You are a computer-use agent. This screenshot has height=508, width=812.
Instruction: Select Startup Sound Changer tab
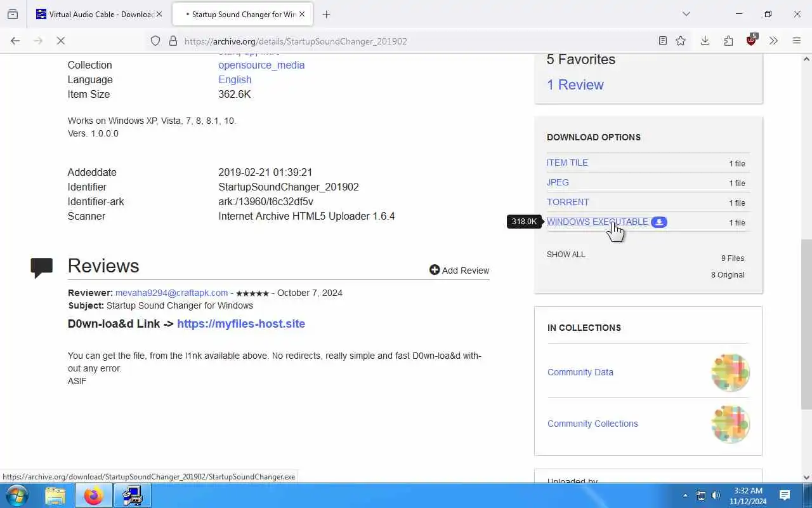tap(243, 14)
